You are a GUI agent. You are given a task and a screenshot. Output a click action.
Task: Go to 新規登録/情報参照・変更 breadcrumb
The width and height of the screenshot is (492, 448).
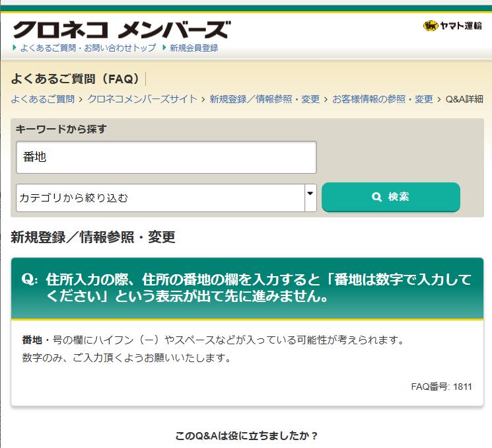(265, 99)
